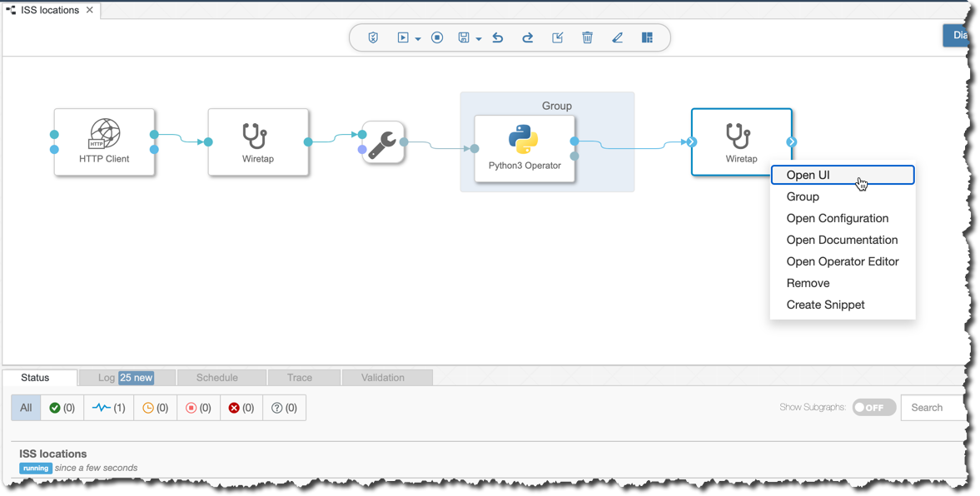Open the layout panel icon on the toolbar
Viewport: 980px width, 496px height.
coord(647,37)
